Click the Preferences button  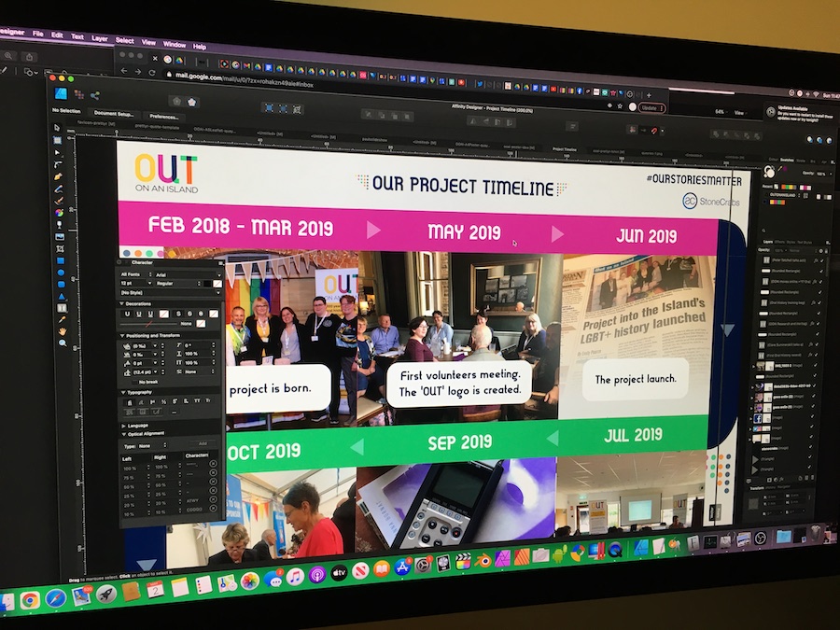163,116
